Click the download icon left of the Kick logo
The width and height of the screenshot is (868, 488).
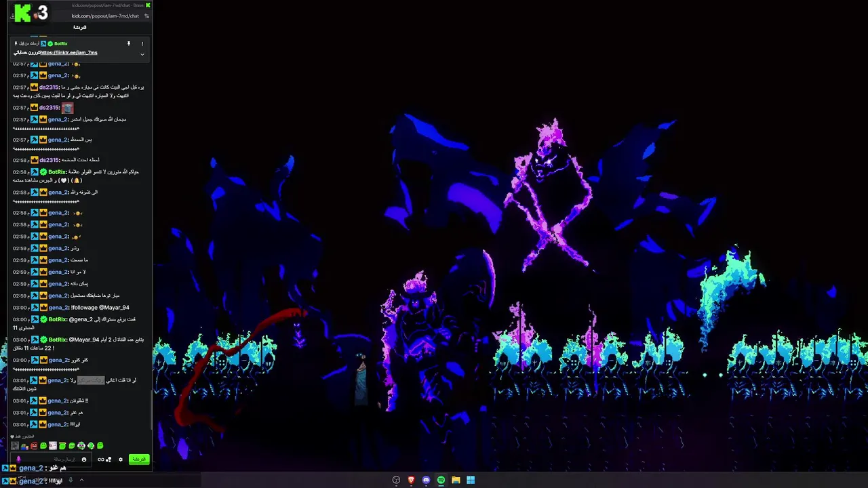12,16
